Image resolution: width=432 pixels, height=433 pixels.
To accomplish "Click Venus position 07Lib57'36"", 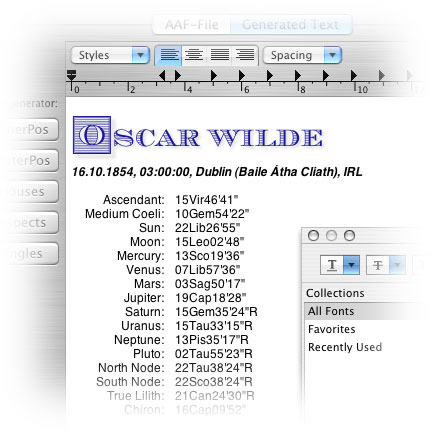I will (207, 270).
